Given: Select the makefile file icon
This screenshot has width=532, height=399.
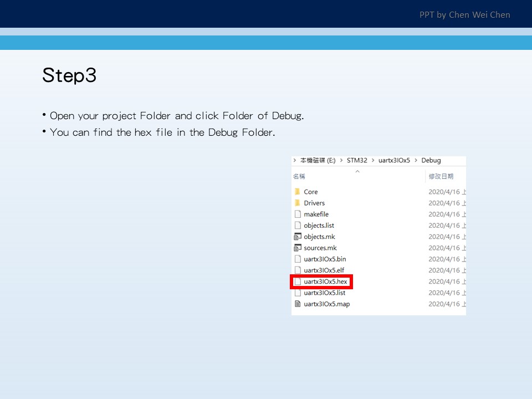Looking at the screenshot, I should tap(298, 214).
